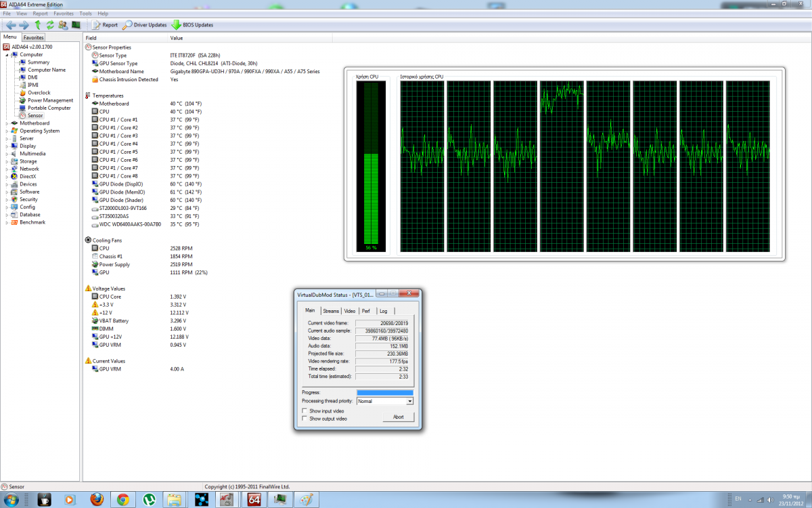Check for Driver Updates
Screen dimensions: 812x508
(144, 25)
